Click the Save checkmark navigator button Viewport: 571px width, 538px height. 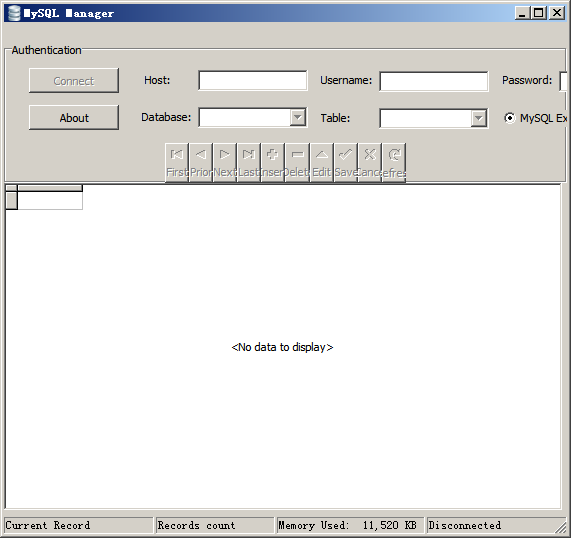tap(346, 162)
